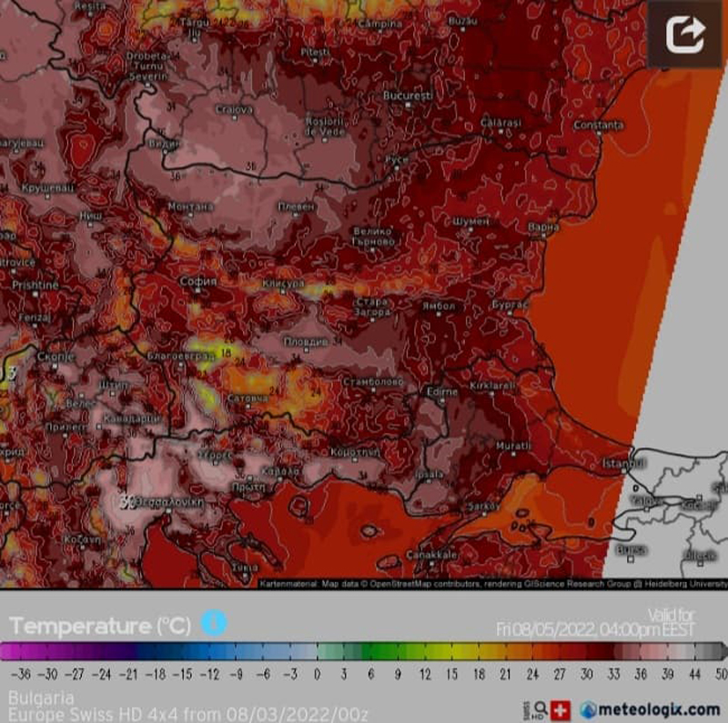Click the Istanbul city label
This screenshot has width=728, height=723.
click(x=624, y=464)
